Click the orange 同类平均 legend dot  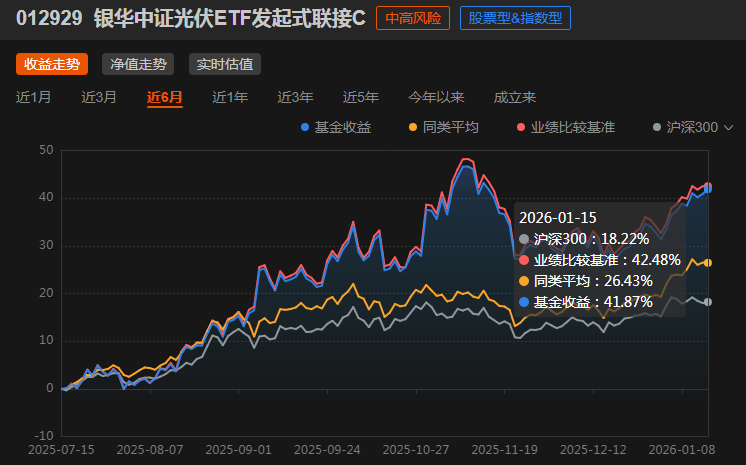[413, 127]
